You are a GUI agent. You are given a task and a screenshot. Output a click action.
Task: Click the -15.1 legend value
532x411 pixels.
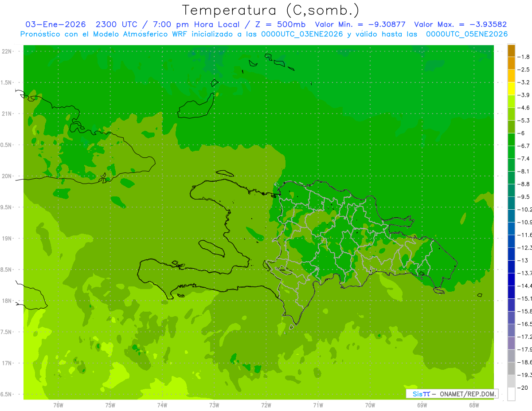coord(524,299)
